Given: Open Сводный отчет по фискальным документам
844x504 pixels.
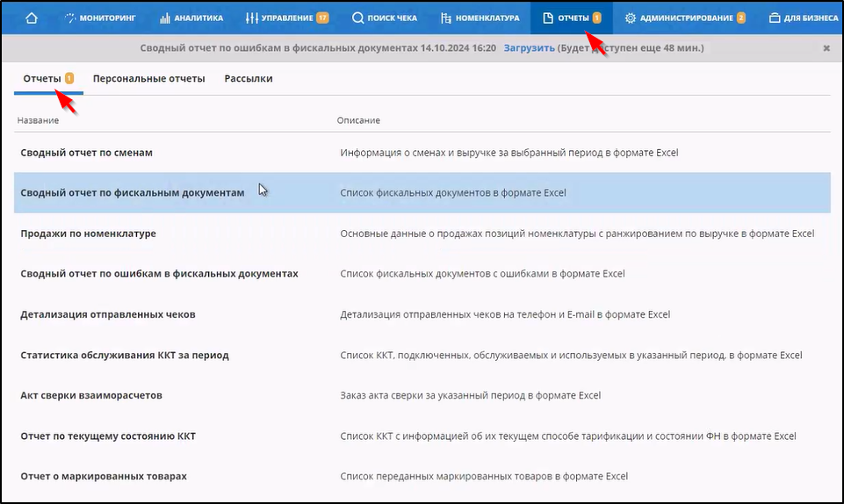Looking at the screenshot, I should [x=132, y=193].
